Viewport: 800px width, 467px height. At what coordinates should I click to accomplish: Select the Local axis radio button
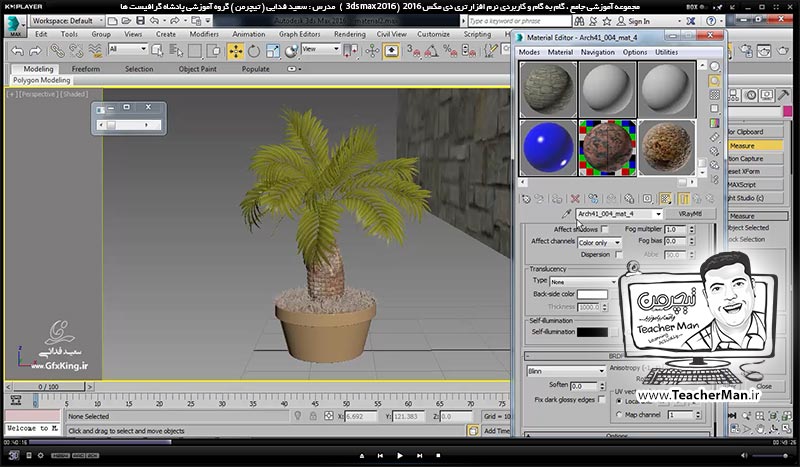619,402
